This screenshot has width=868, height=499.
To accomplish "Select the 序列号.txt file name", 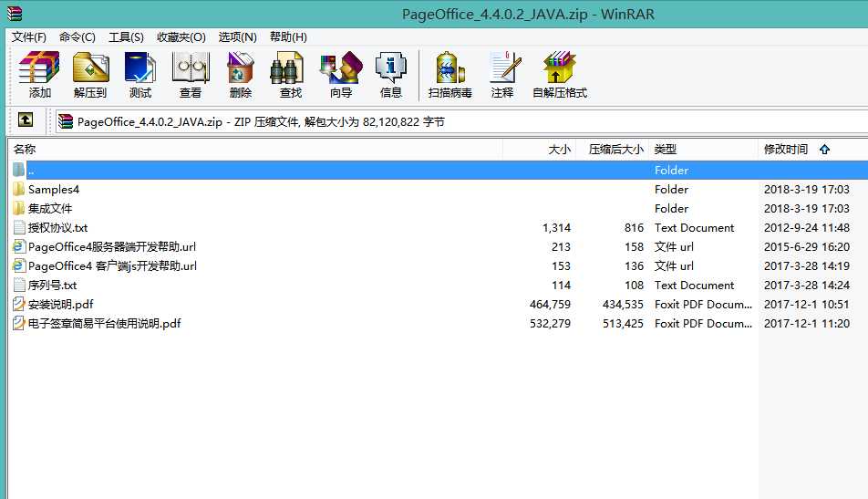I will coord(52,286).
